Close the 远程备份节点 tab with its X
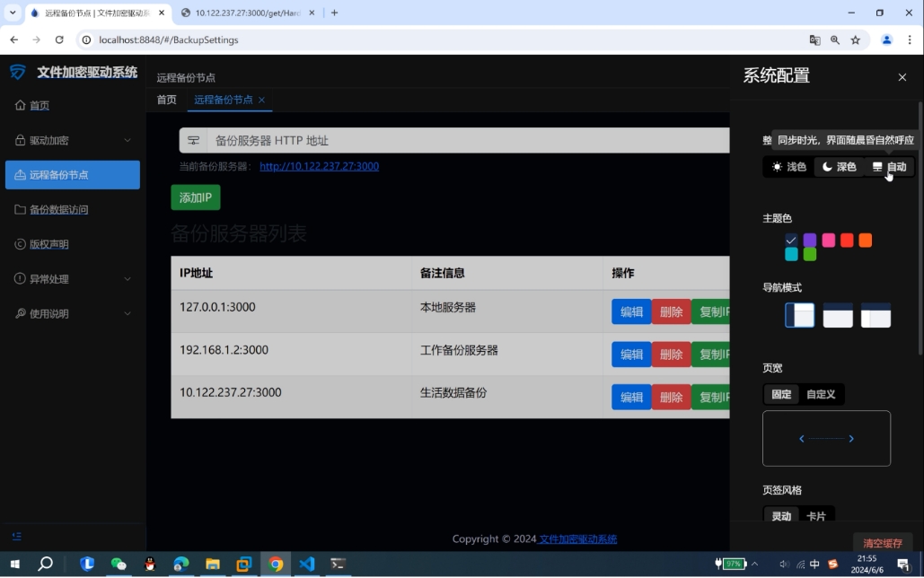Screen dimensions: 924x578 point(262,100)
